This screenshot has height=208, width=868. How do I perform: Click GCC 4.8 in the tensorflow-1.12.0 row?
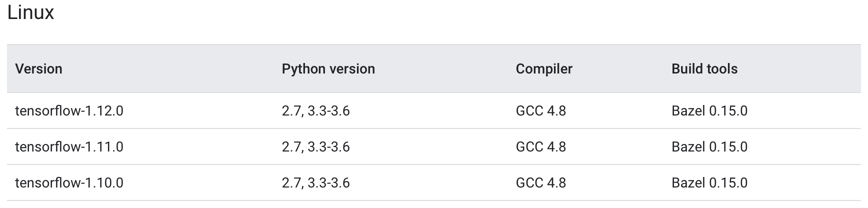pyautogui.click(x=540, y=110)
